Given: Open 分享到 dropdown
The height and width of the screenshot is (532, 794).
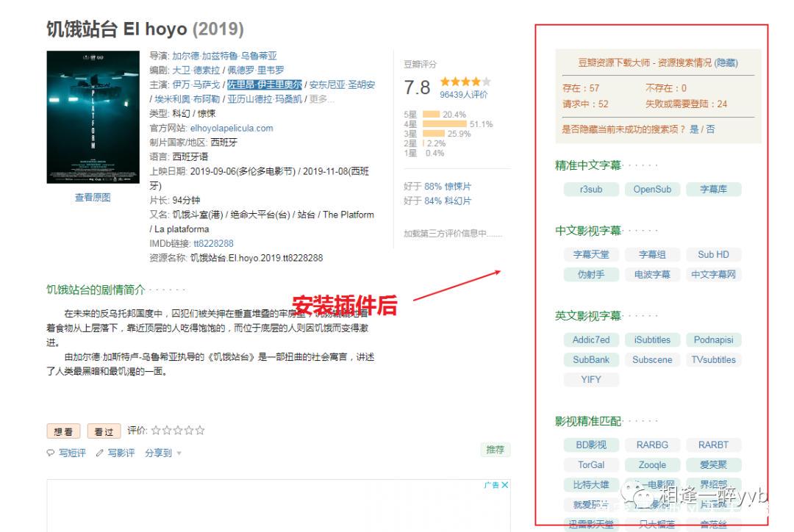Looking at the screenshot, I should click(163, 453).
